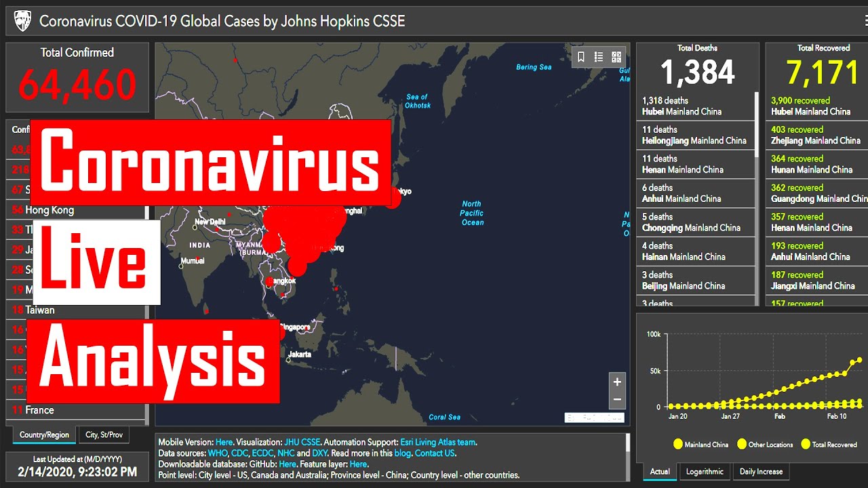
Task: Select '362 recovered Guangdong' row
Action: pos(817,193)
